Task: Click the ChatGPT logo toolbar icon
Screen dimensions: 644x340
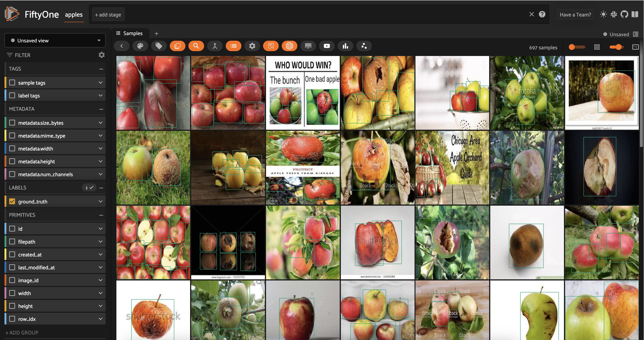Action: click(x=289, y=46)
